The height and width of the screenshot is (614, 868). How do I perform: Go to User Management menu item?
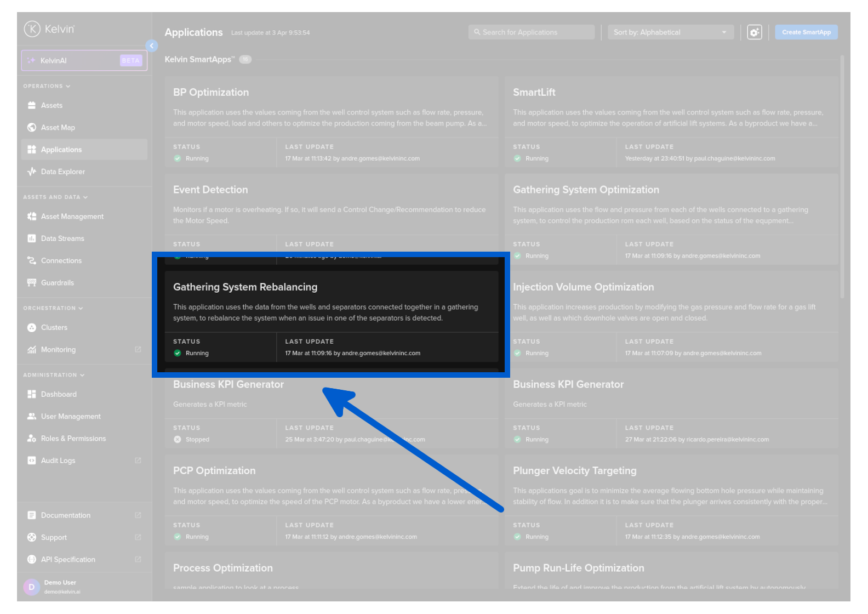(x=71, y=417)
